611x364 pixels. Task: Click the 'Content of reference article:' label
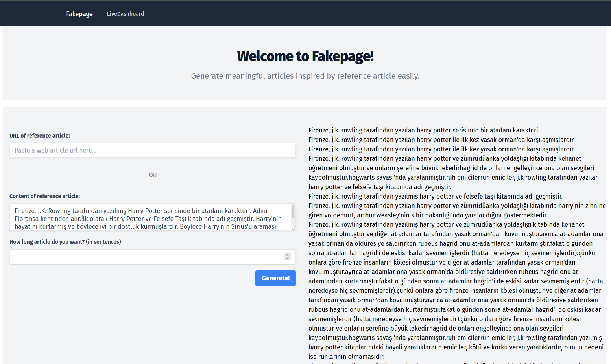click(x=44, y=196)
